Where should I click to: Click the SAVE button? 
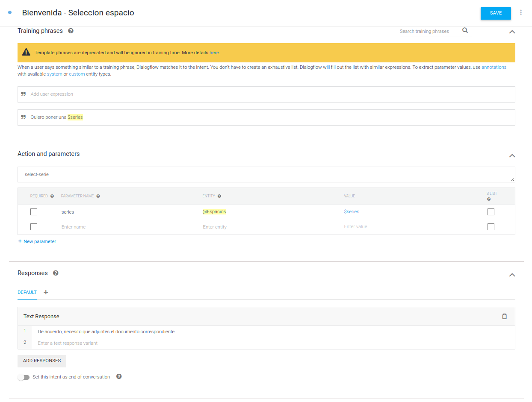(x=495, y=13)
